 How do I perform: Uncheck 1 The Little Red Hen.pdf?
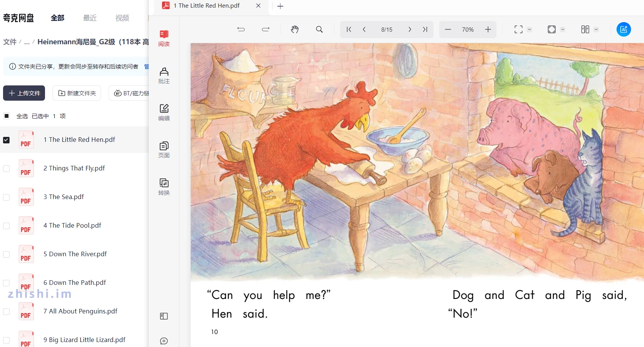[x=6, y=140]
